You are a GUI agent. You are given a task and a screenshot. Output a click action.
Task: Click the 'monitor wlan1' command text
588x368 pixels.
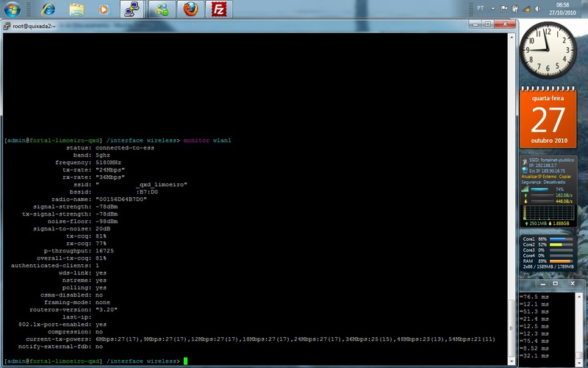(x=207, y=141)
